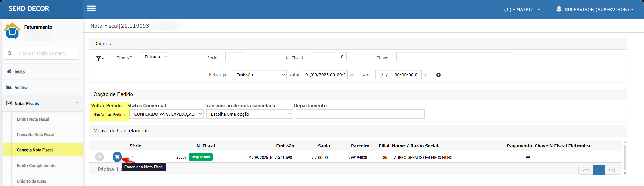Select Consulta Nota Fiscal menu item

(x=36, y=135)
